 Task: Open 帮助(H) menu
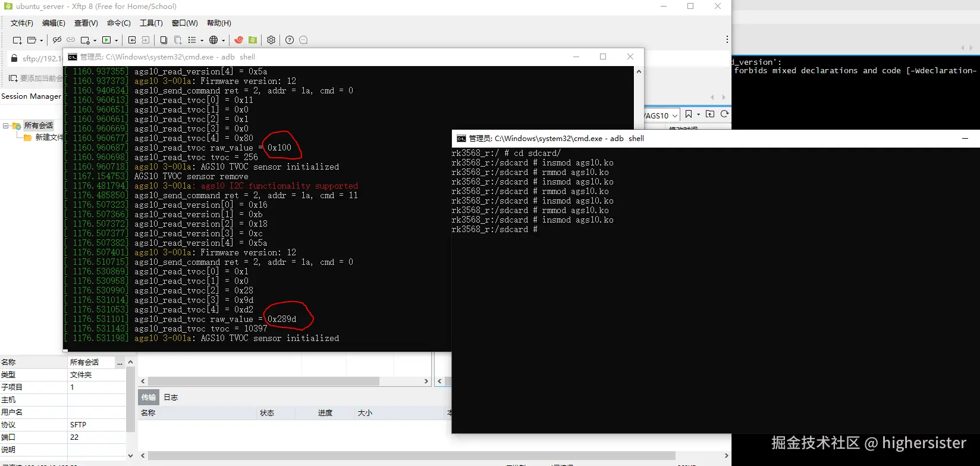pyautogui.click(x=219, y=23)
